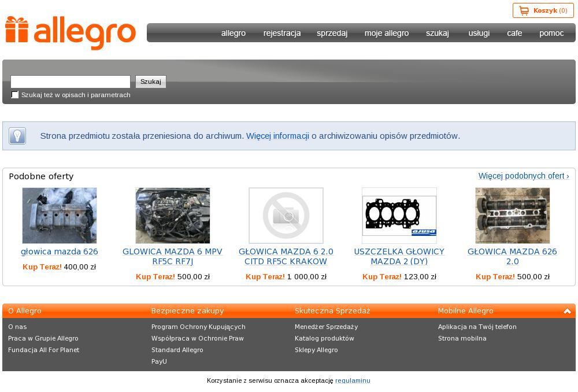Click the 'Bezpieczne zakupy' footer heading
The width and height of the screenshot is (578, 392).
click(188, 311)
